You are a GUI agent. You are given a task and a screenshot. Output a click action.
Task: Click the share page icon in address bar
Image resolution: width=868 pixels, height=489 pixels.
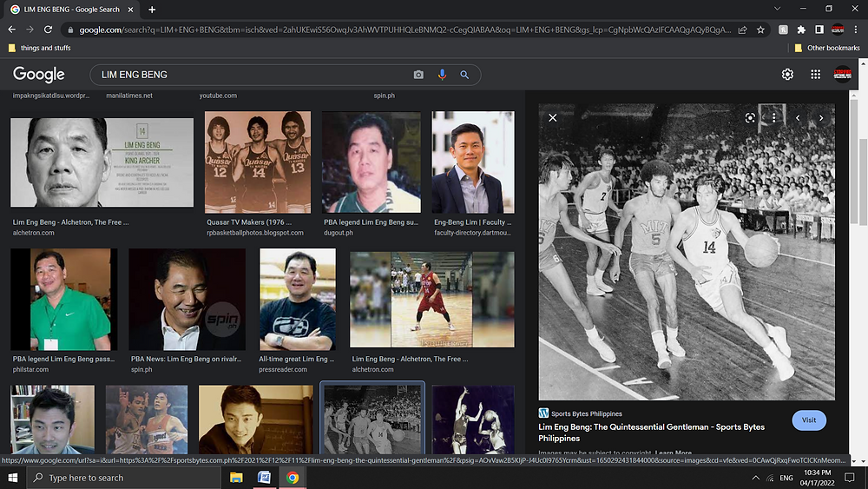tap(743, 30)
